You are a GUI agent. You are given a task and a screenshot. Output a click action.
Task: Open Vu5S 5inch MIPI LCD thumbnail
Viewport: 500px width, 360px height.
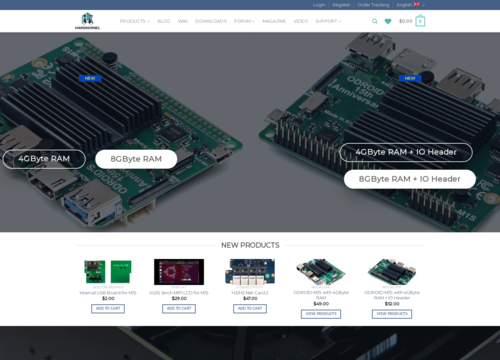(x=179, y=272)
